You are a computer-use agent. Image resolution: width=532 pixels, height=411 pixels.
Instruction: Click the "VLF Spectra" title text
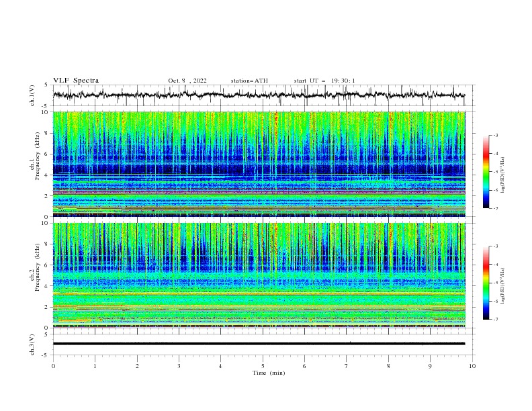pos(76,81)
